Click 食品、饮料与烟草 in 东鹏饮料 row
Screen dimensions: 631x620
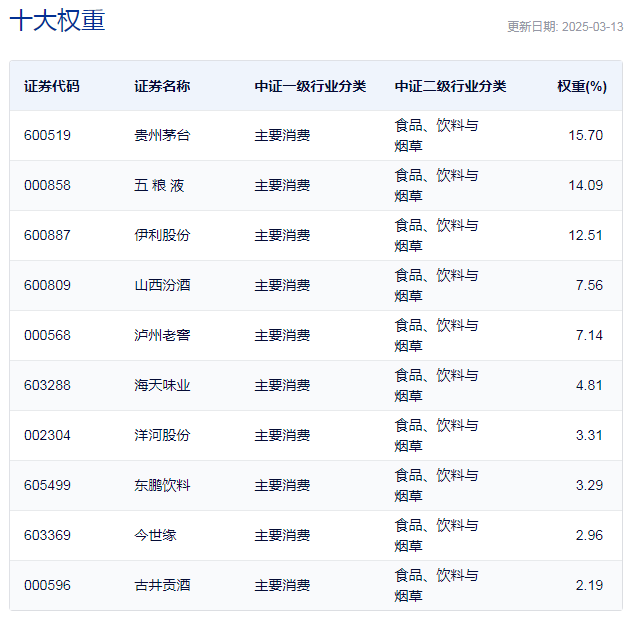[436, 485]
